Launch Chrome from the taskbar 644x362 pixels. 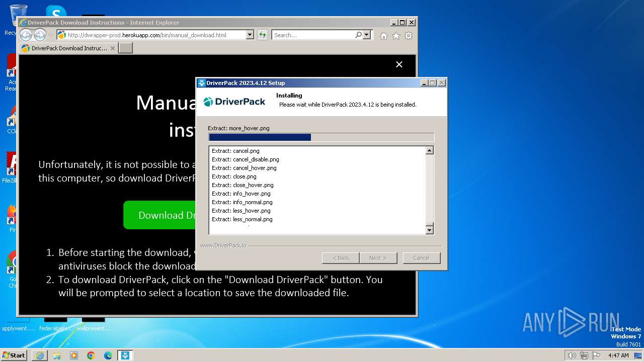pyautogui.click(x=91, y=355)
